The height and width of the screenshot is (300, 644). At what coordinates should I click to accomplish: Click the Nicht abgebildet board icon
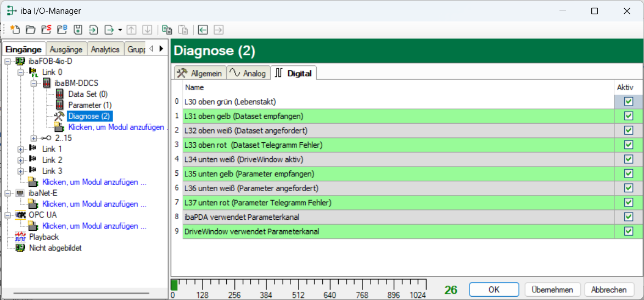click(x=20, y=248)
